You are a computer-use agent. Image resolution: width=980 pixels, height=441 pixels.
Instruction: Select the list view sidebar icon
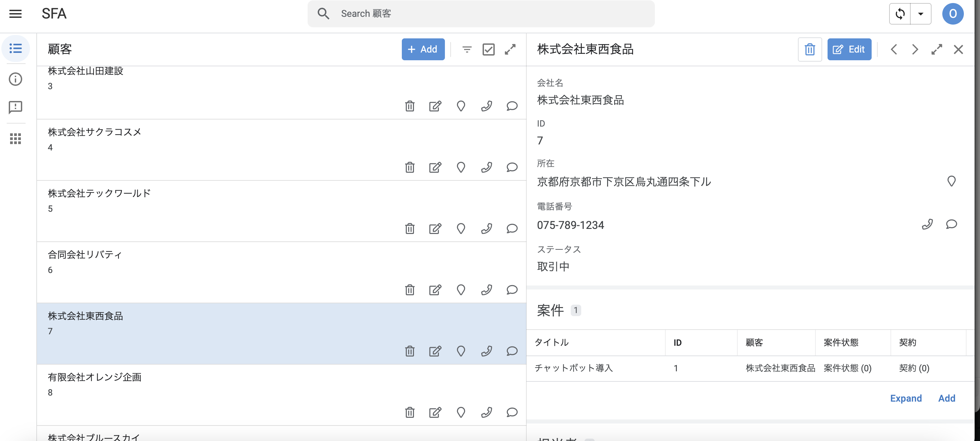point(15,48)
